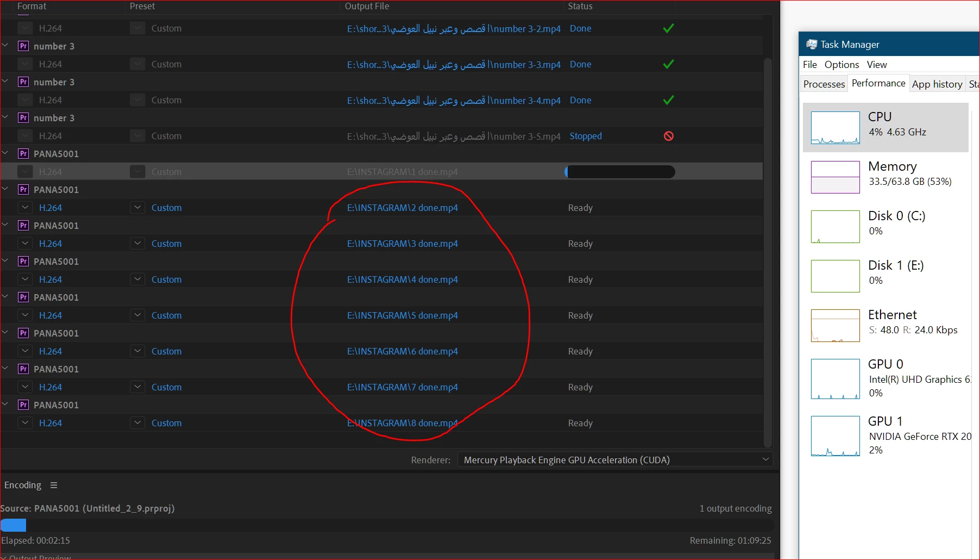The height and width of the screenshot is (560, 980).
Task: Open preset dropdown for 3 done.mp4 row
Action: coord(137,244)
